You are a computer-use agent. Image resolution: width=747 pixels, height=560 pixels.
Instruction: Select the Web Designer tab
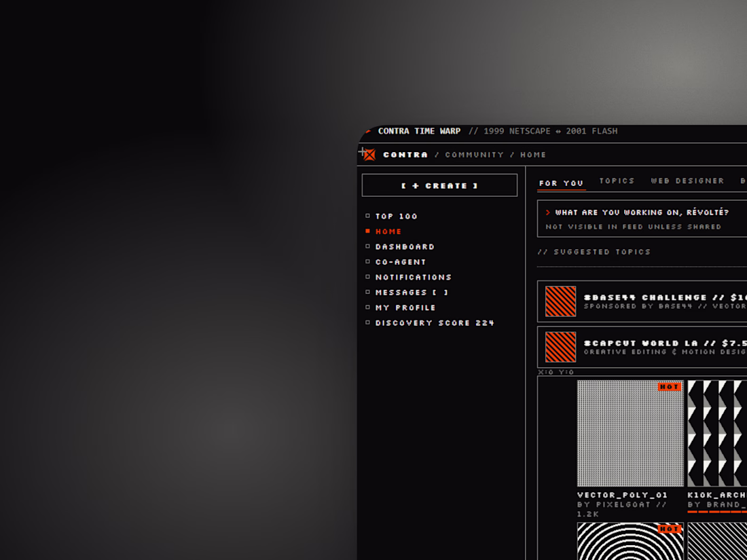[687, 181]
